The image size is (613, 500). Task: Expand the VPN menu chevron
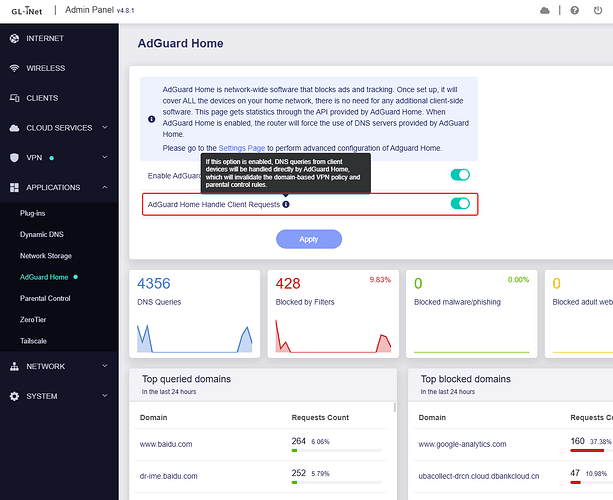pos(102,158)
